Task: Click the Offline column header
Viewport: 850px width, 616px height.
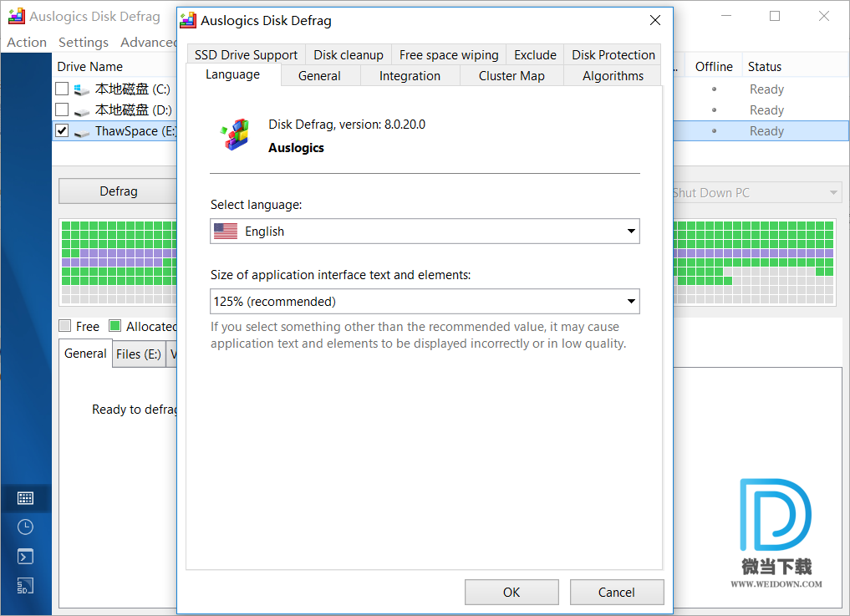Action: click(714, 67)
